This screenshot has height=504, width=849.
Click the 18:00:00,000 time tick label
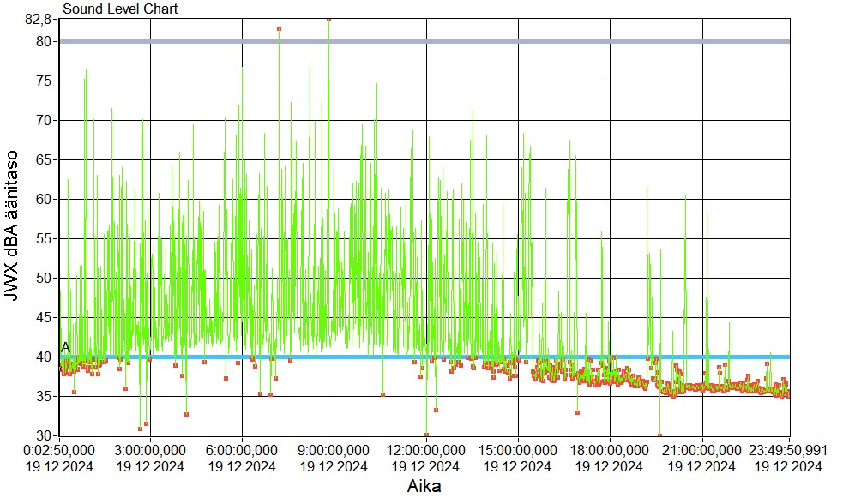click(610, 451)
